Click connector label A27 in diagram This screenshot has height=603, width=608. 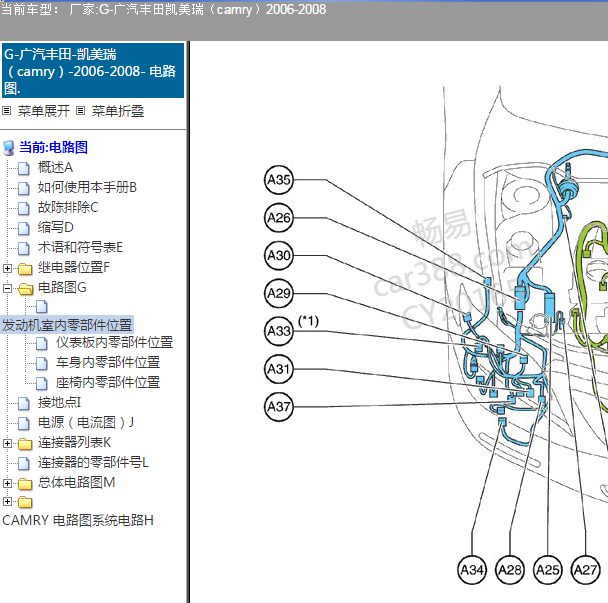(586, 570)
